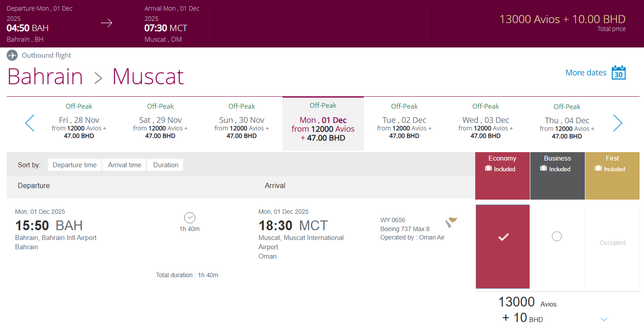Toggle the selected Economy fare checkmark

(503, 238)
